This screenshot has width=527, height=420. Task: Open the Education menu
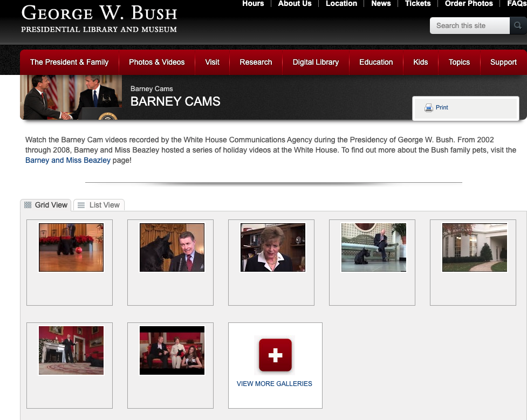tap(376, 62)
